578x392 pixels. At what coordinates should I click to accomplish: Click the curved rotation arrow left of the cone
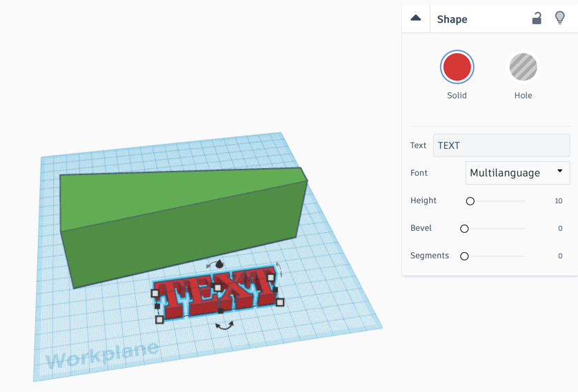tap(210, 265)
